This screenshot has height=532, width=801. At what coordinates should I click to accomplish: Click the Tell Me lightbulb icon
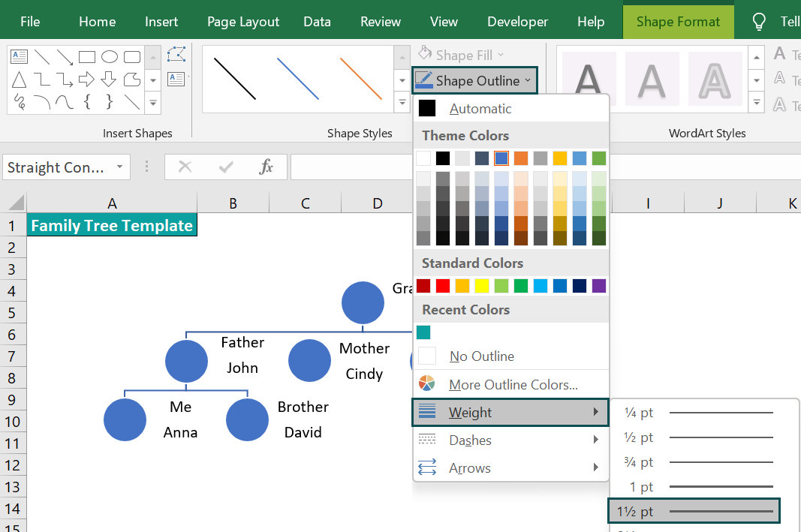759,22
